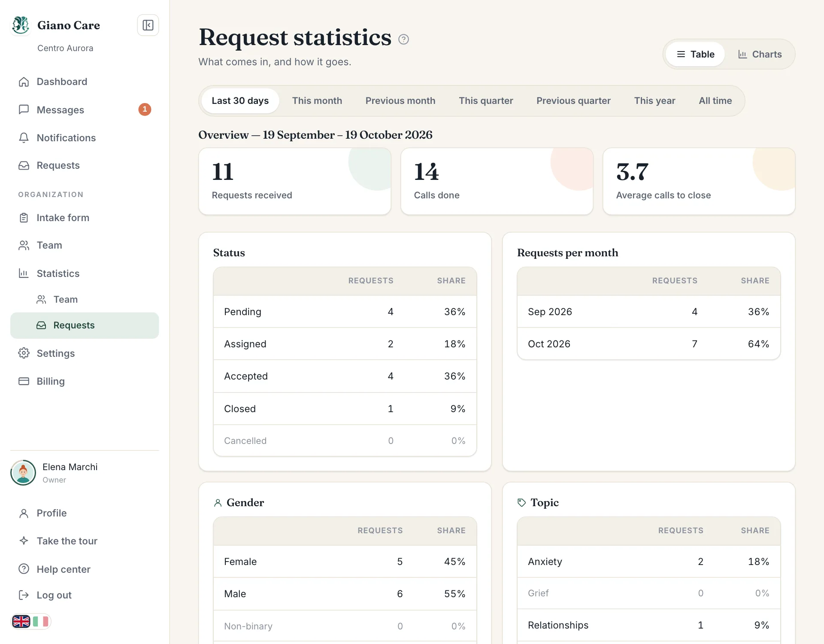Click the Log out arrow icon
Screen dimensions: 824x644
tap(24, 595)
